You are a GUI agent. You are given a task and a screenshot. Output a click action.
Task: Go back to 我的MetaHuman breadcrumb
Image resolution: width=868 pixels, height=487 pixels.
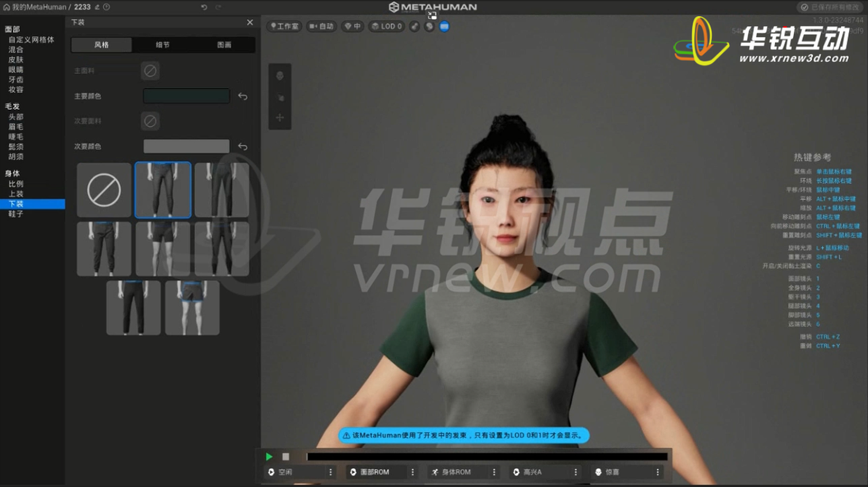tap(38, 7)
